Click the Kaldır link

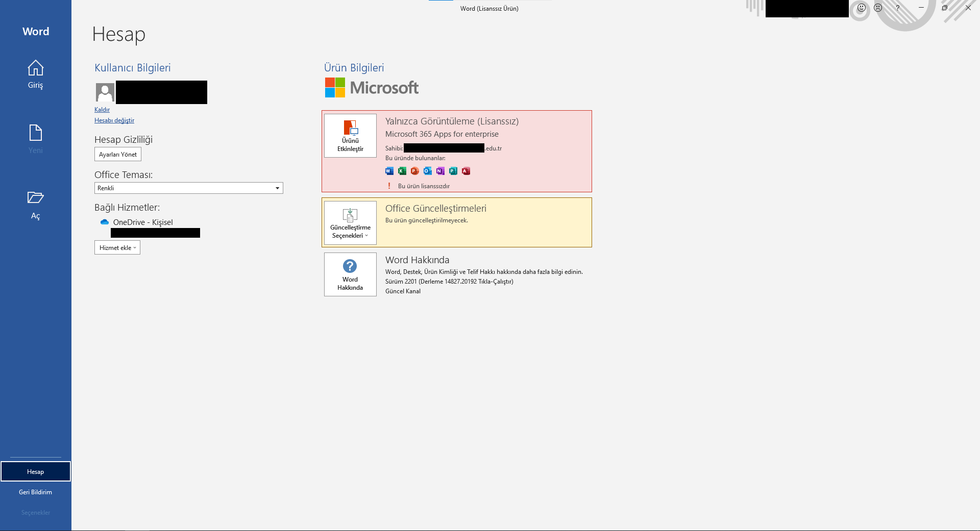102,110
